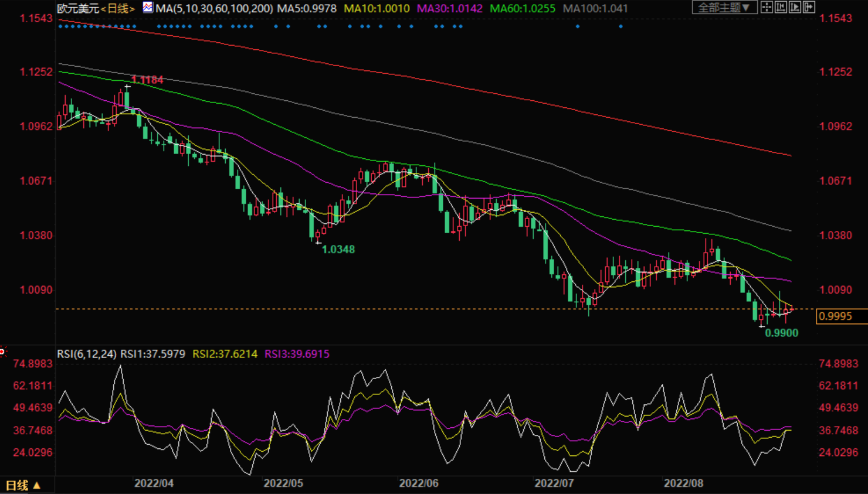The height and width of the screenshot is (494, 868).
Task: Click the 1.1184 high price marker
Action: (x=147, y=80)
